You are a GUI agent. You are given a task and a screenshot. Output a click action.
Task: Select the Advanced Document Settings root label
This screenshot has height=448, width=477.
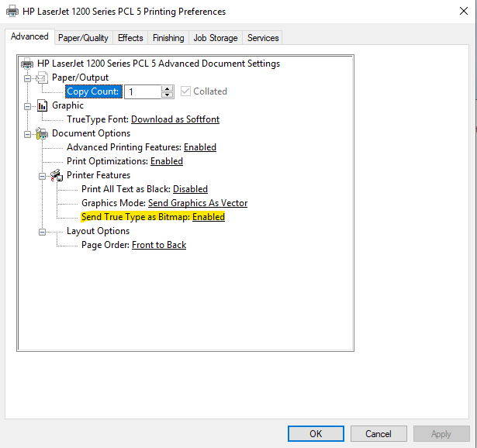pos(158,64)
